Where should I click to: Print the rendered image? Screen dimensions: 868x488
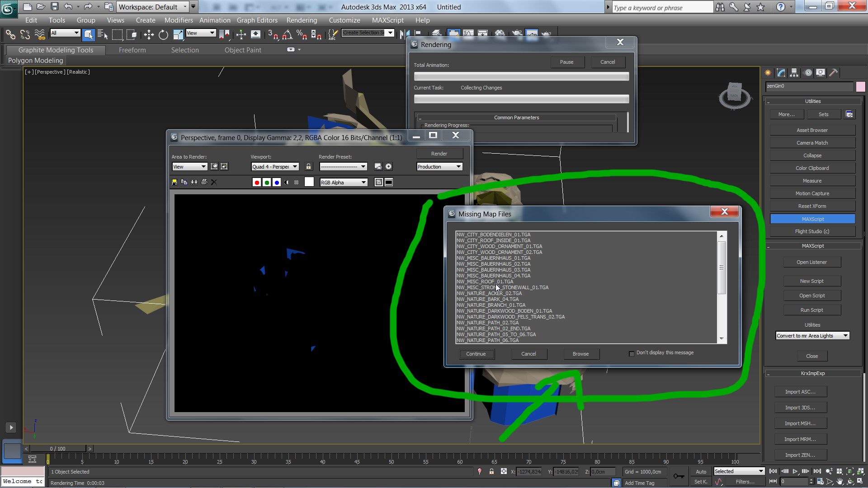pos(204,182)
